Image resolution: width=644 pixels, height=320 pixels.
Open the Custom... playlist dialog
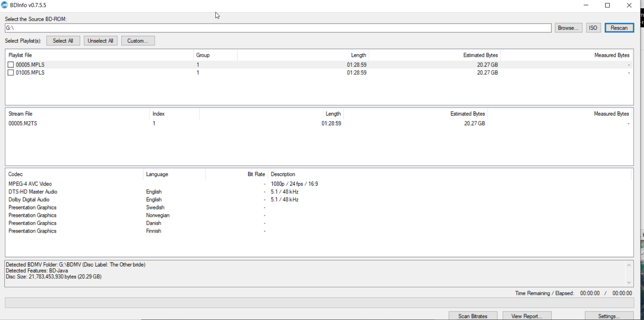pos(138,41)
